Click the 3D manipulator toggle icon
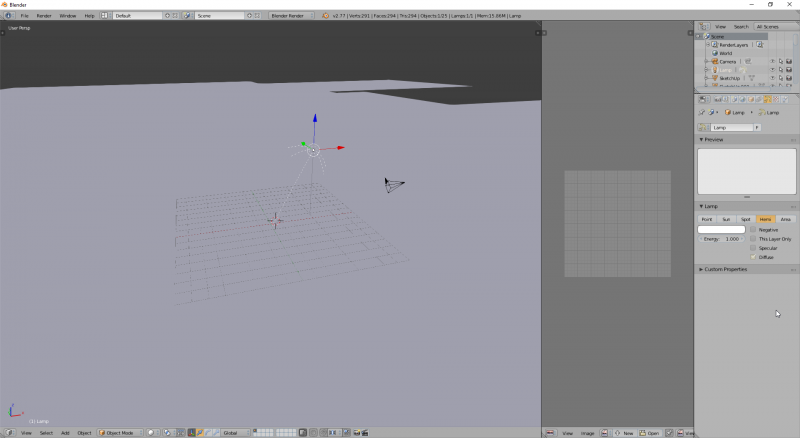The image size is (800, 438). [x=191, y=433]
